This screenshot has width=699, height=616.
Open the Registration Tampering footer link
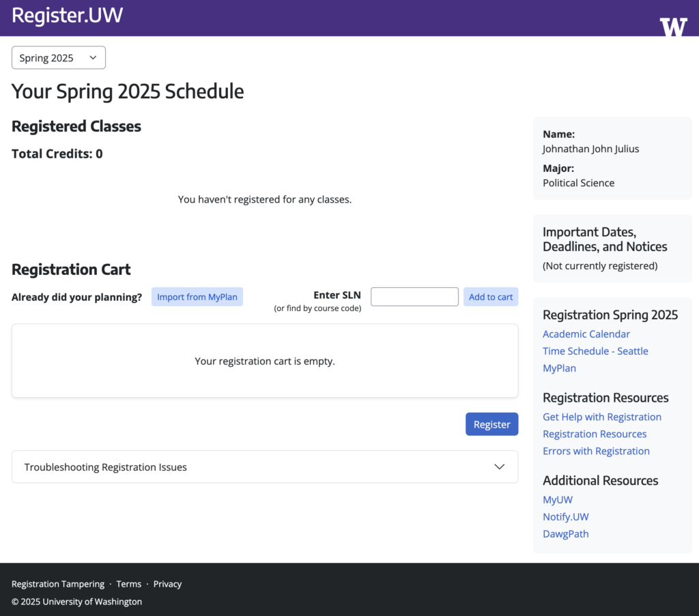coord(57,584)
